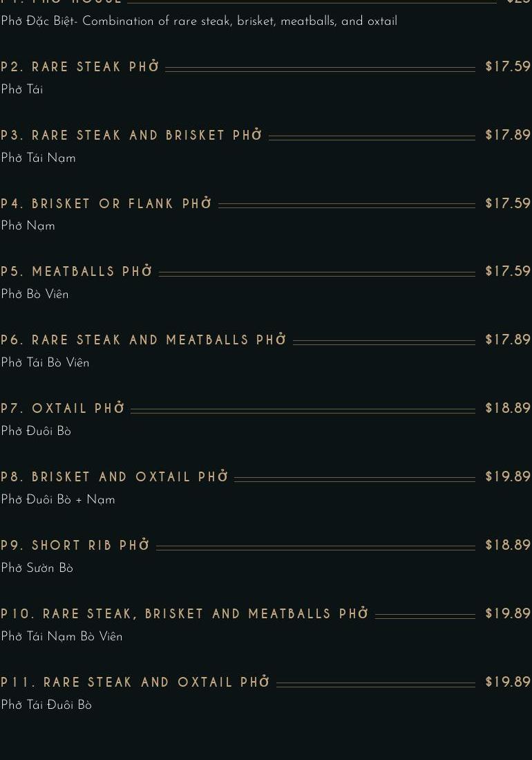Select the P3. Rare Steak and Brisket Phở heading
Viewport: 532px width, 760px height.
pyautogui.click(x=131, y=136)
